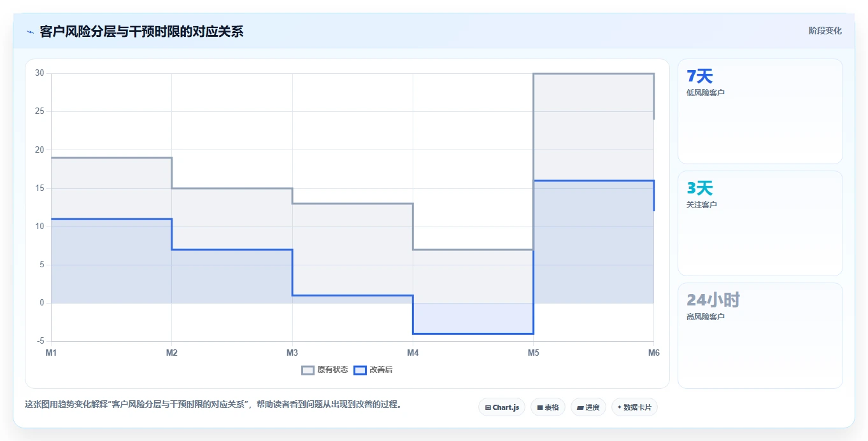Click the 30 value on y-axis
Image resolution: width=868 pixels, height=441 pixels.
point(39,73)
